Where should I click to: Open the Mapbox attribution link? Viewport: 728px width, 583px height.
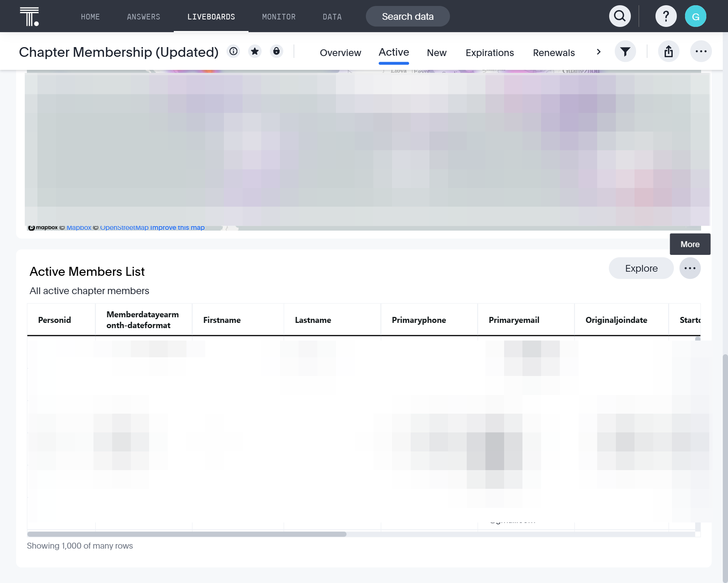click(79, 228)
